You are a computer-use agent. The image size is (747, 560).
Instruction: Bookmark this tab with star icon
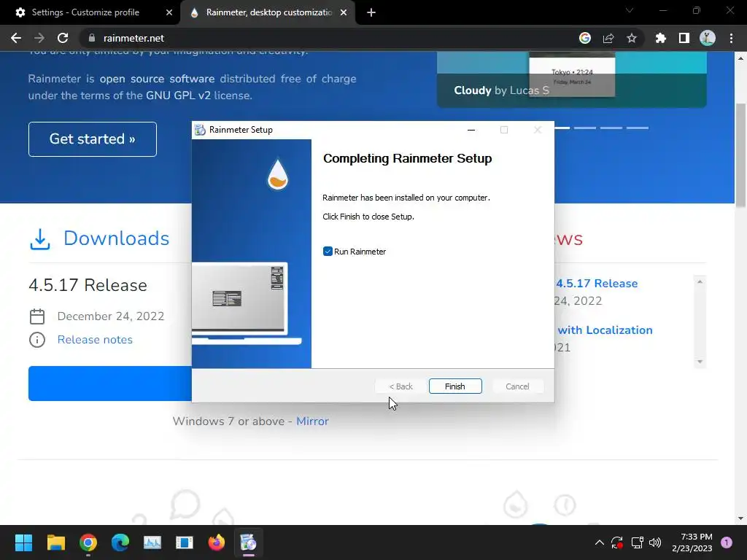(632, 38)
